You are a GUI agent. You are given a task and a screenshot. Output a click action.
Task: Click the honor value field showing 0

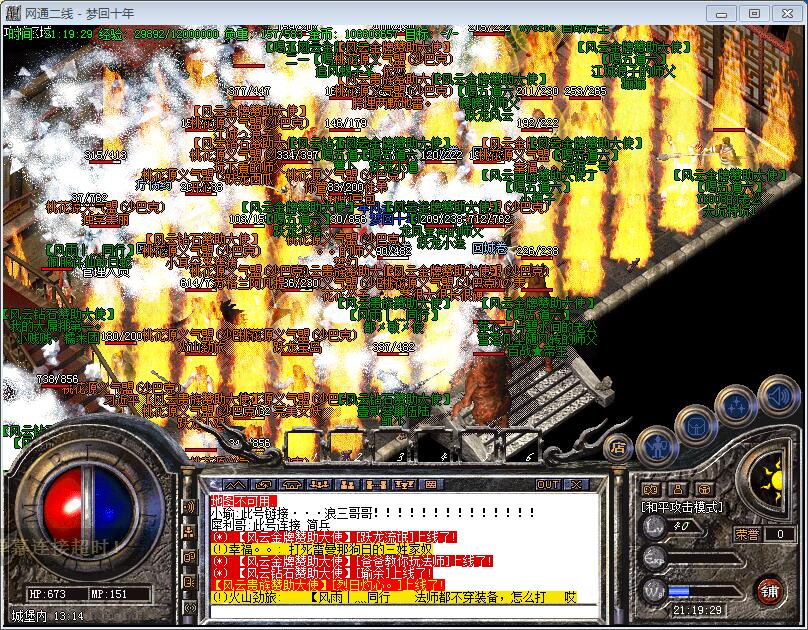tap(780, 534)
